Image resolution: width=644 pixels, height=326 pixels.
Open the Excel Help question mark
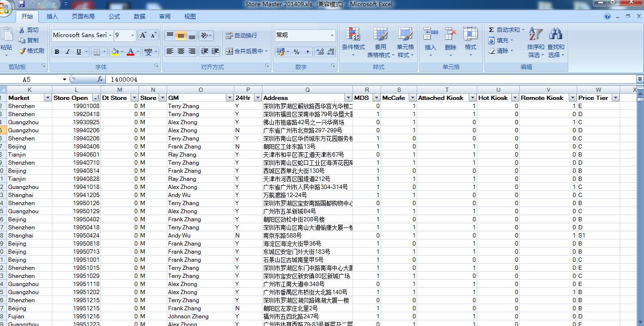607,17
